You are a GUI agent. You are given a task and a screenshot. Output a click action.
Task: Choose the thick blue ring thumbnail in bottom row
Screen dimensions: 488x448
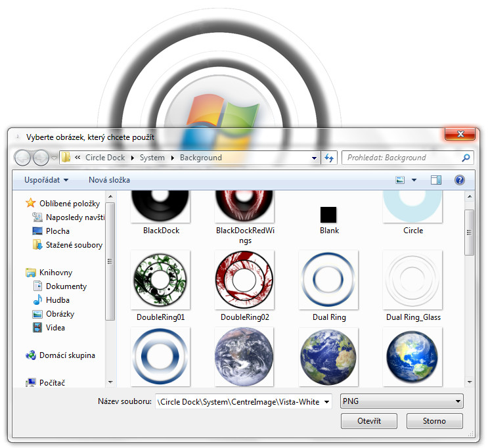(x=160, y=357)
